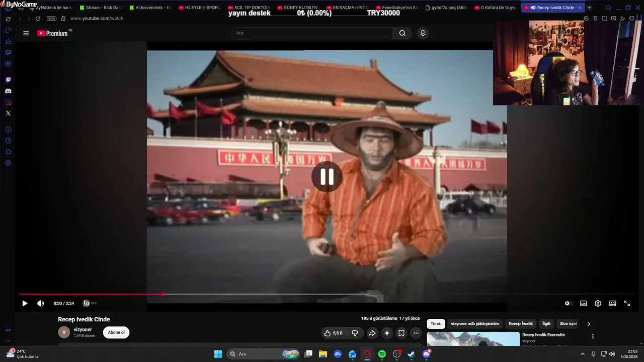The height and width of the screenshot is (362, 644).
Task: Select the 'vizyoner adlı yükleyiciden' chip
Action: (x=475, y=324)
